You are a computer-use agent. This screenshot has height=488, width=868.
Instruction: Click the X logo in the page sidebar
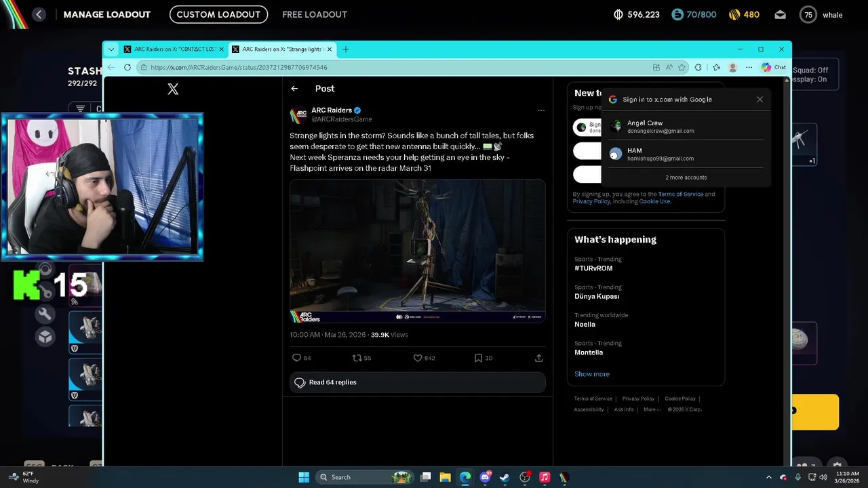pyautogui.click(x=173, y=89)
